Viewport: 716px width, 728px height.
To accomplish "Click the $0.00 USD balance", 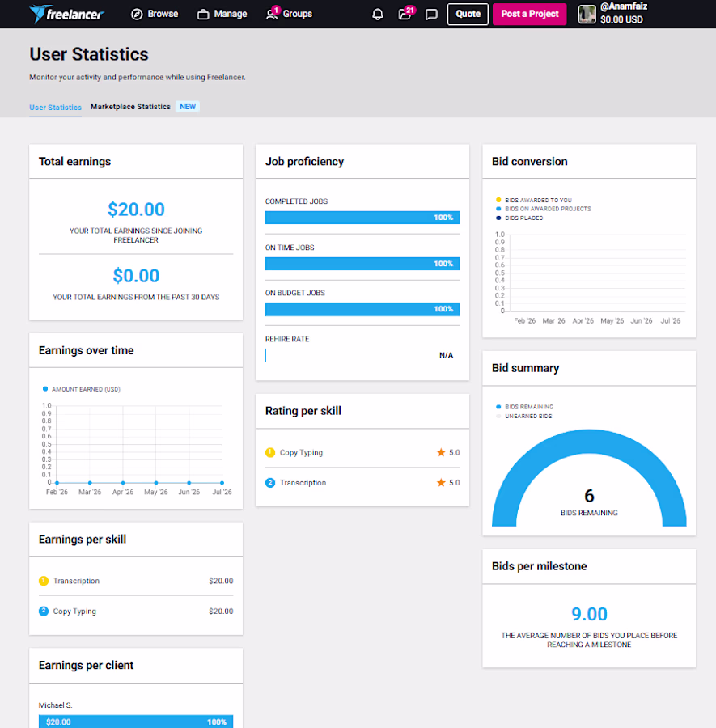I will click(621, 19).
